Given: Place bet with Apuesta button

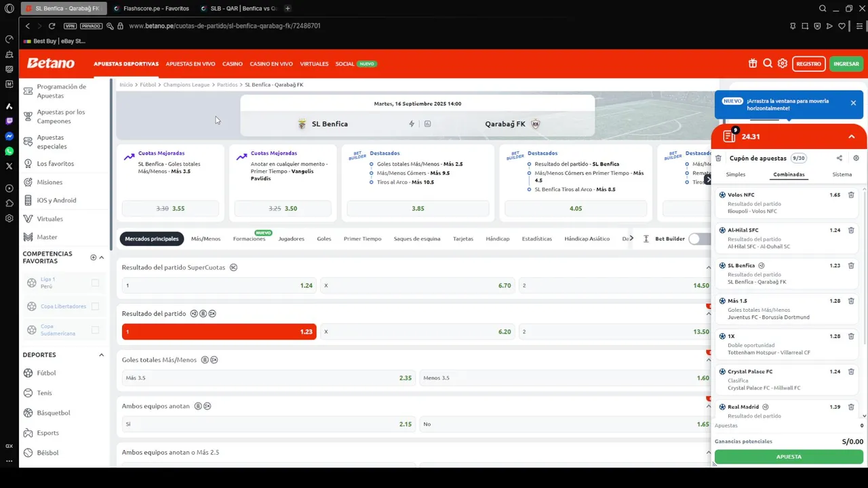Looking at the screenshot, I should 789,457.
